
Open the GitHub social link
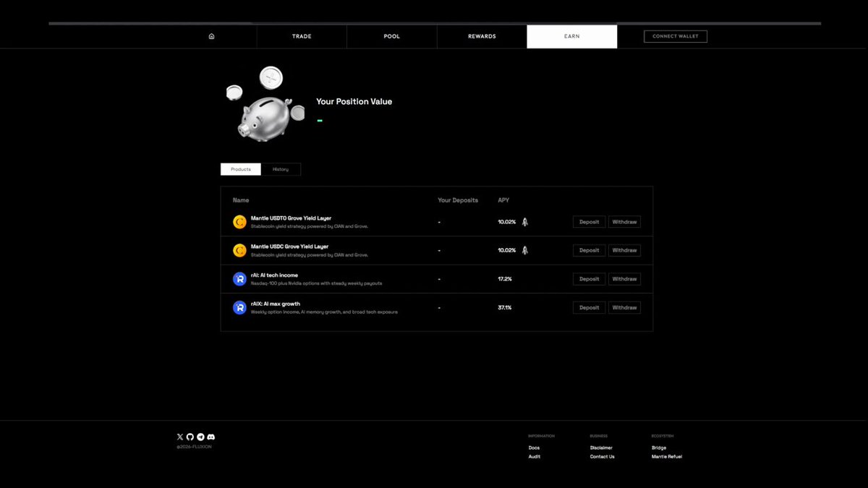(x=190, y=437)
